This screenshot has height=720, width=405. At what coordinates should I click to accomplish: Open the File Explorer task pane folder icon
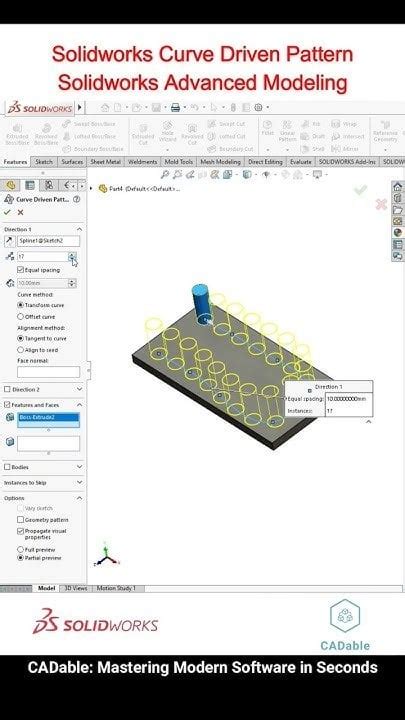(x=397, y=210)
